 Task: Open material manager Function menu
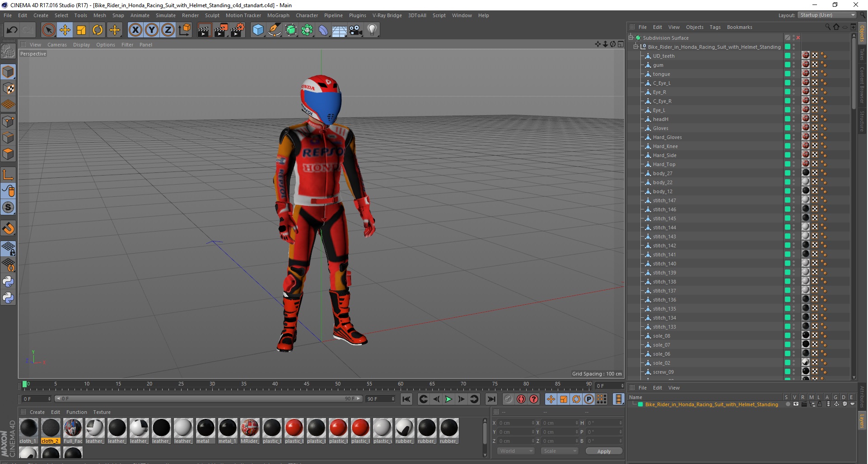point(76,413)
